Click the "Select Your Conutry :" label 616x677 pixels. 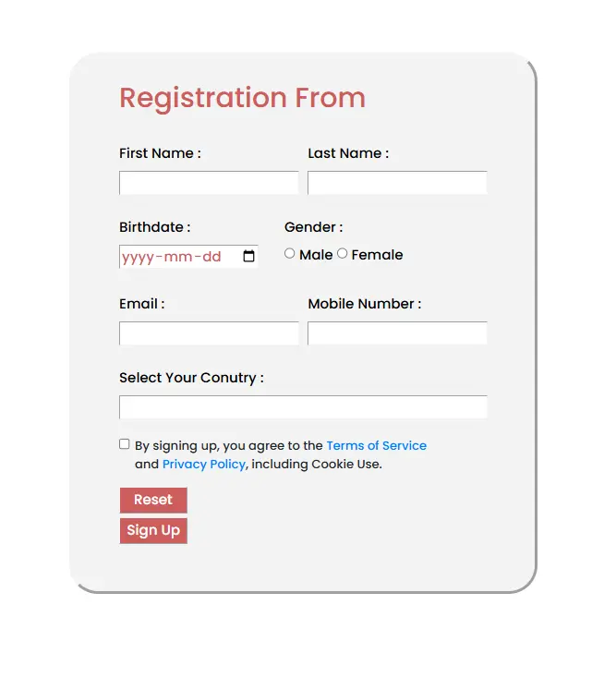click(191, 378)
